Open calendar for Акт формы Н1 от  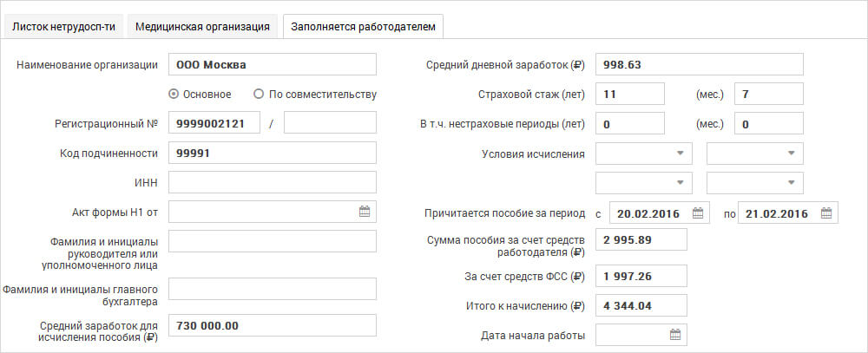click(365, 211)
